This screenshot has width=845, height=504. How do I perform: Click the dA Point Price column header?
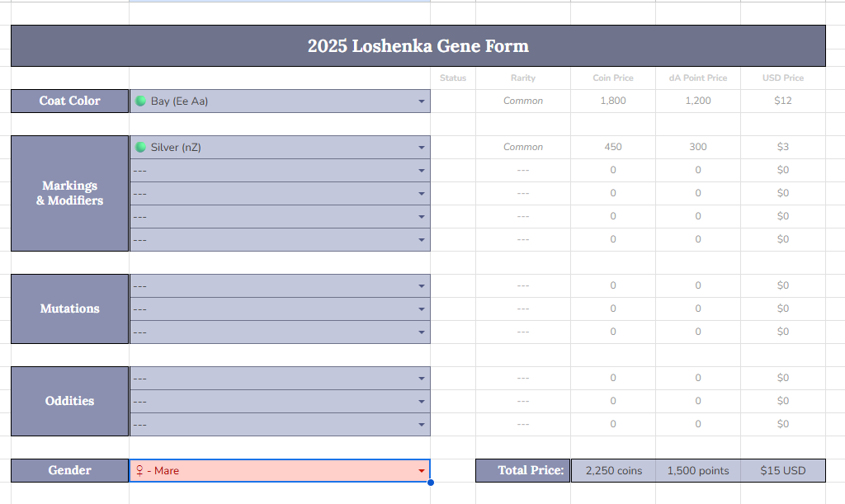click(x=697, y=78)
